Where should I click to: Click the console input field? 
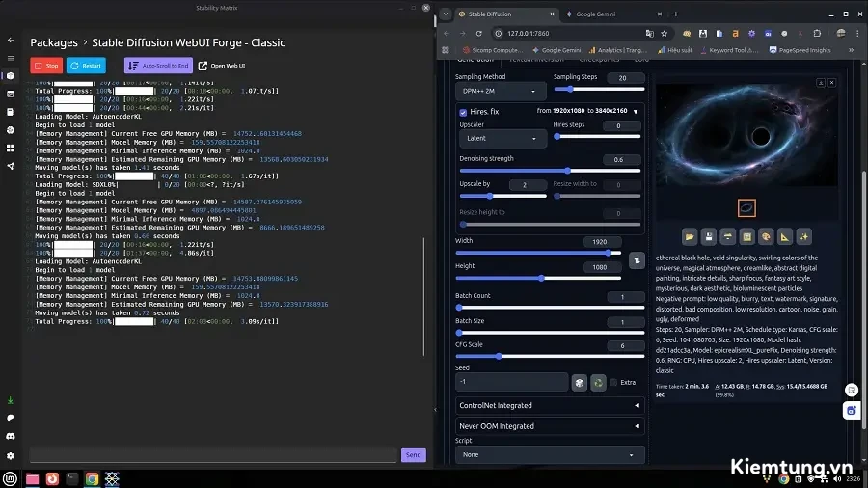pyautogui.click(x=213, y=455)
